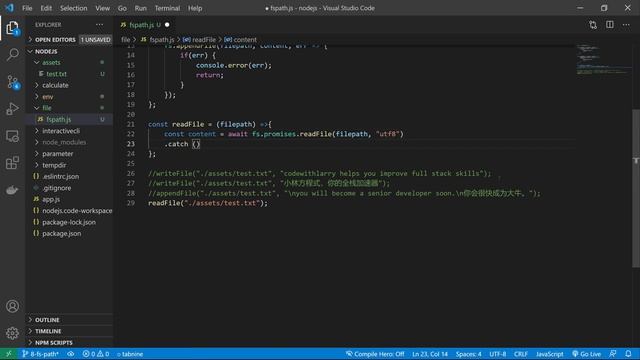Click Ln 23, Col 14 position indicator
The height and width of the screenshot is (360, 640).
coord(430,354)
